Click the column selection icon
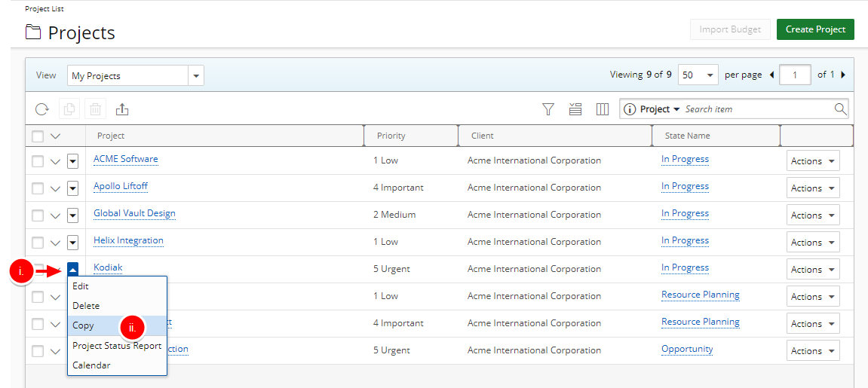 click(x=603, y=109)
